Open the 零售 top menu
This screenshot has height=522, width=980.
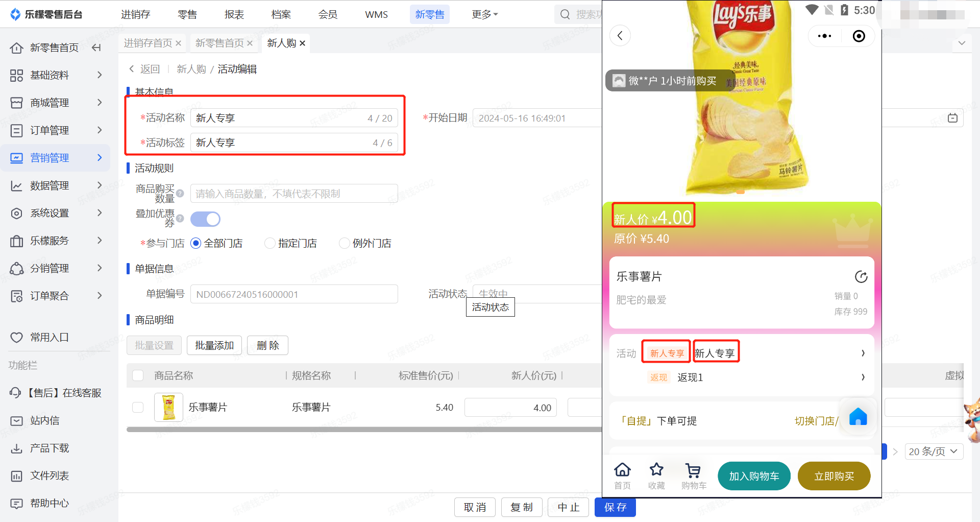click(x=187, y=14)
